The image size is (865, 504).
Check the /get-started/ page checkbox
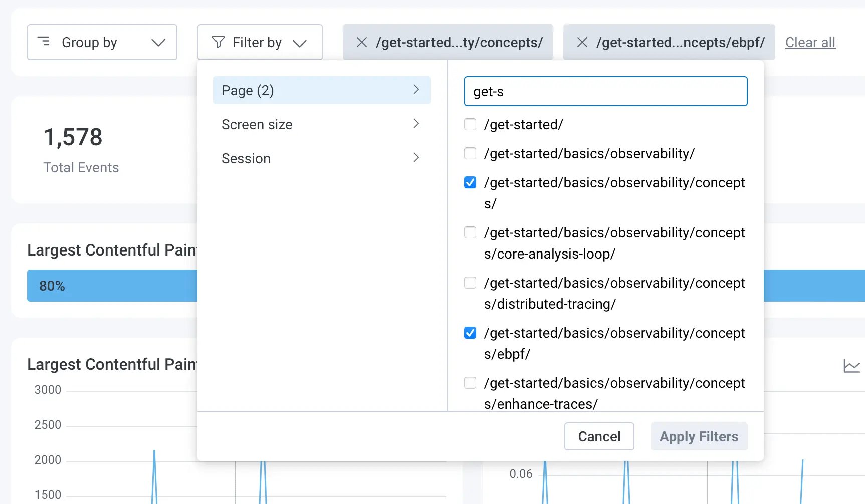[x=470, y=124]
